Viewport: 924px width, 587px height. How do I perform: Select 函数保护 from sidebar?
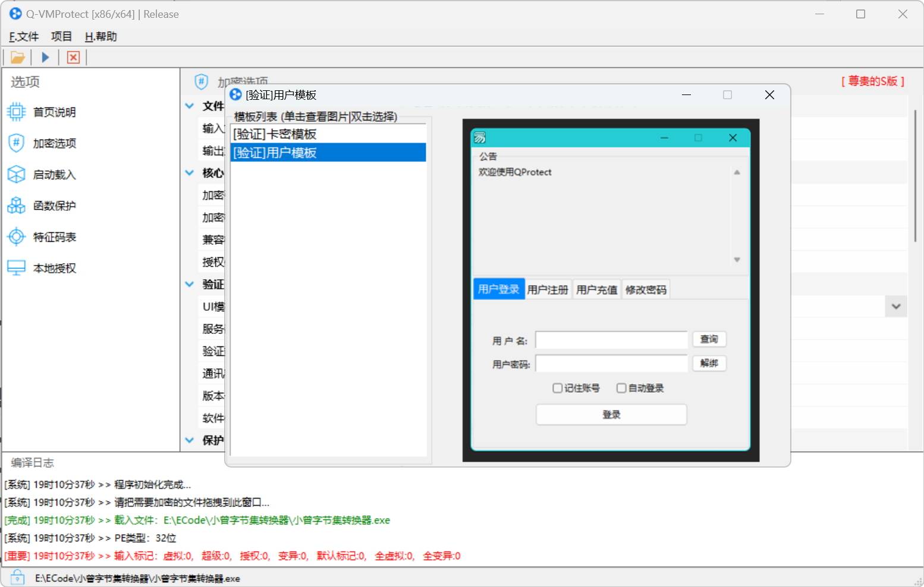pos(54,205)
